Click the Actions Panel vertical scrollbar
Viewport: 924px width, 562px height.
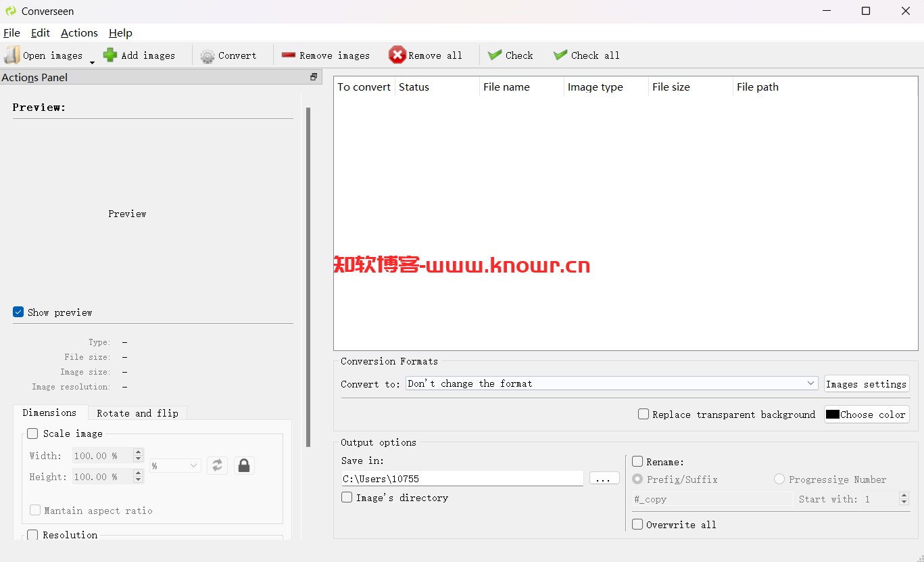click(x=309, y=277)
